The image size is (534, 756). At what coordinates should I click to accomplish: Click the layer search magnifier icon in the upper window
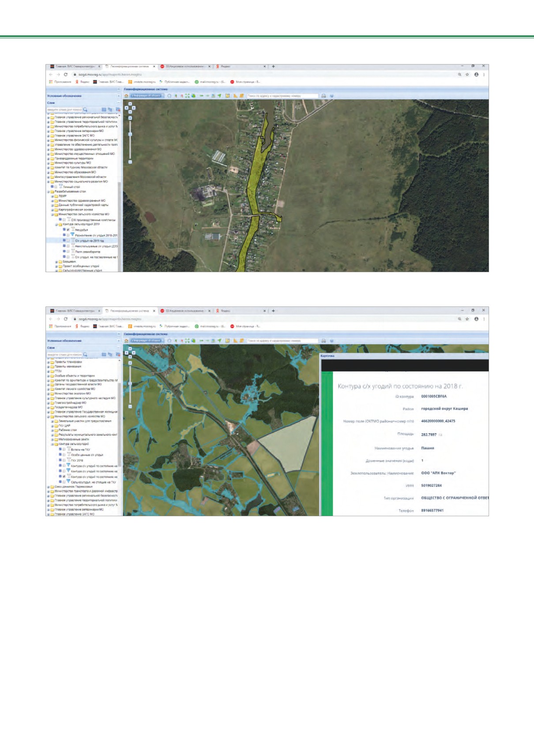[x=85, y=110]
